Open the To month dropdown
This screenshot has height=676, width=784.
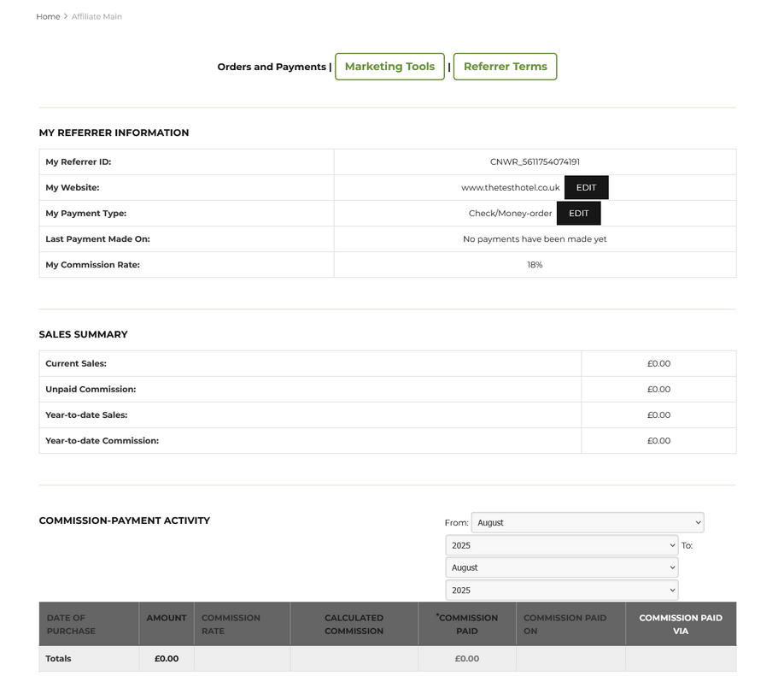click(x=562, y=567)
